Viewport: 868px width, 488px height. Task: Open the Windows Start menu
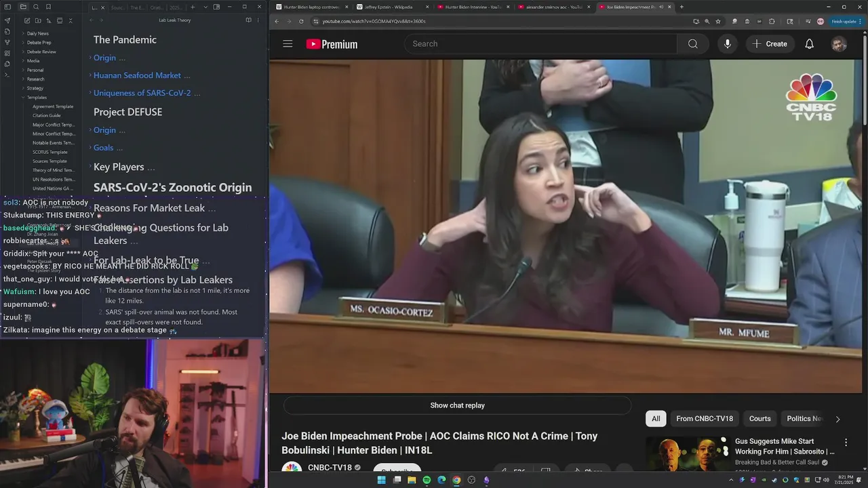point(381,480)
